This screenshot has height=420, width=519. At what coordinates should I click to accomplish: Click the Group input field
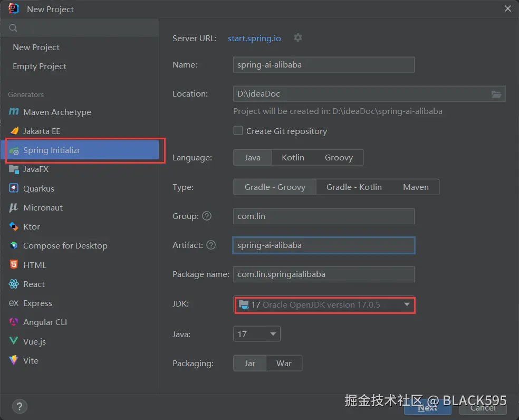(324, 216)
